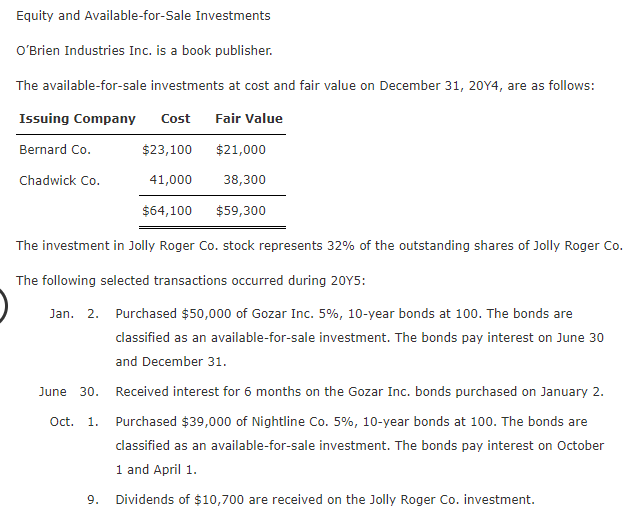
Task: Click Bernard Co. row label
Action: coord(55,150)
